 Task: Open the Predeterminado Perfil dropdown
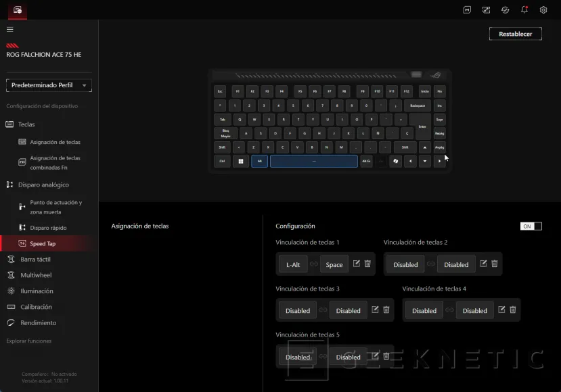coord(49,86)
